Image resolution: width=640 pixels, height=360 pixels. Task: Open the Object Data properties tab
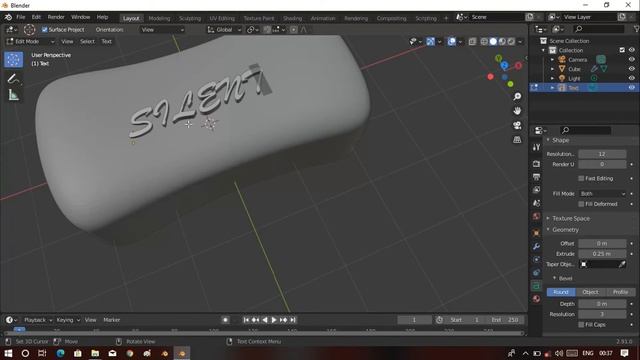click(x=536, y=286)
